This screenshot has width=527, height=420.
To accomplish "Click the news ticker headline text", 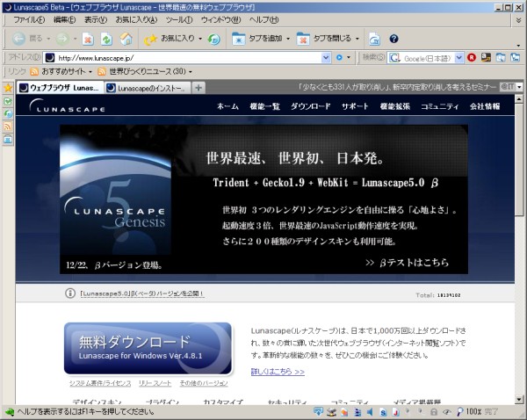I will coord(397,88).
